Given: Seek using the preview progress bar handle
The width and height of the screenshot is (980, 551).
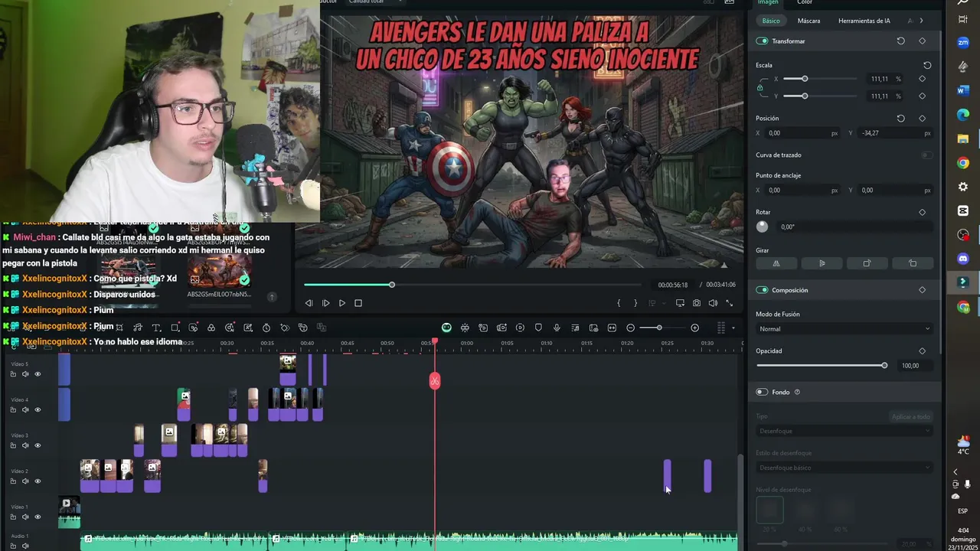Looking at the screenshot, I should [x=391, y=285].
